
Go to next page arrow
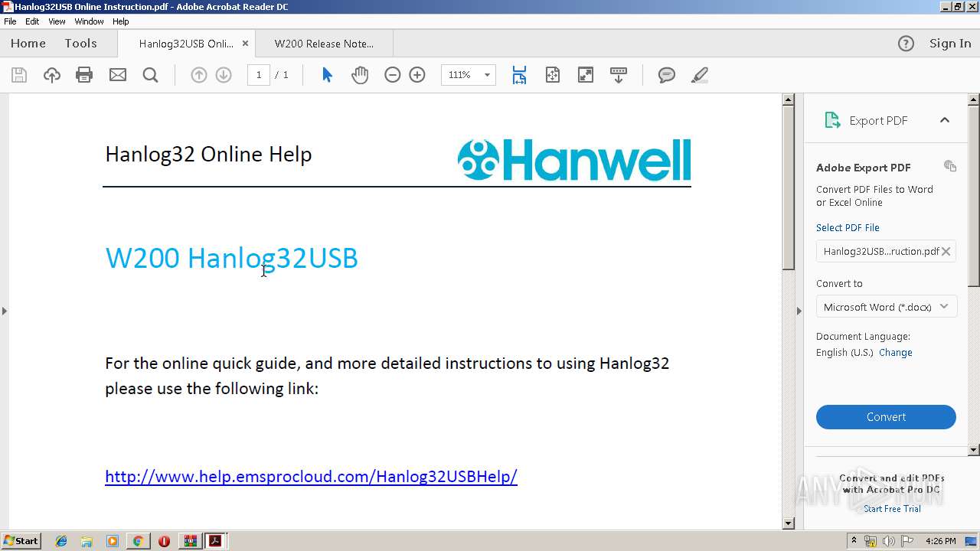224,75
